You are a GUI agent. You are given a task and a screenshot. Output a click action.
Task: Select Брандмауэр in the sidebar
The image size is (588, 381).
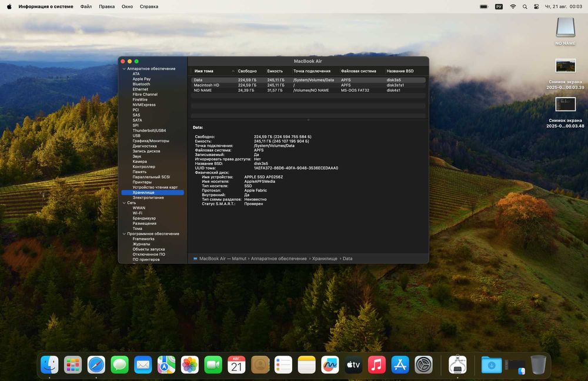[144, 218]
